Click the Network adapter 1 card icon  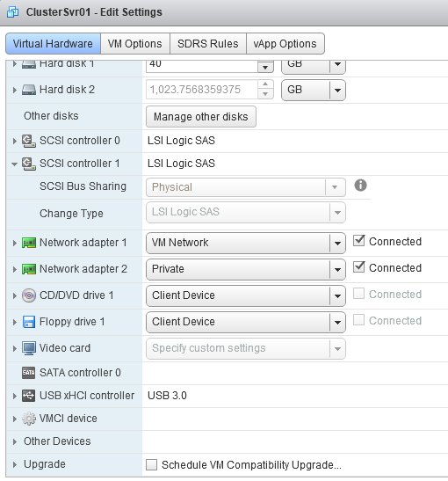[x=29, y=243]
